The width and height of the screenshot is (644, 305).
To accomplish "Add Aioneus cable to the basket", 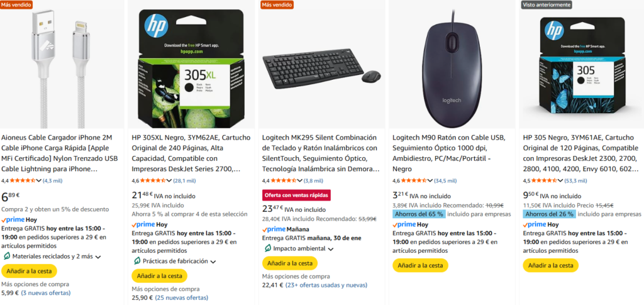I will point(29,271).
